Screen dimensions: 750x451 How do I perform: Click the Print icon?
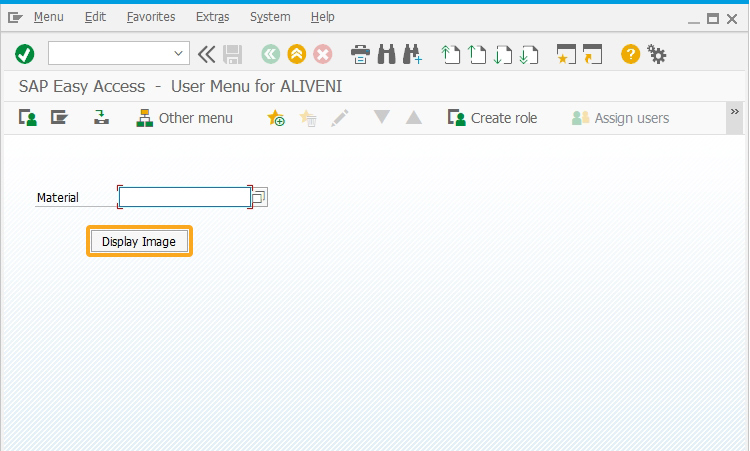pyautogui.click(x=360, y=54)
